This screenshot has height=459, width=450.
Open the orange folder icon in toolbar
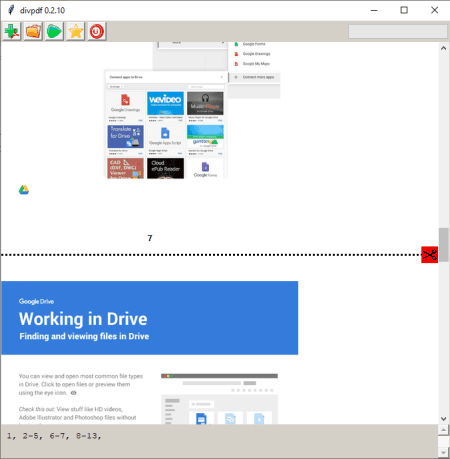[33, 32]
